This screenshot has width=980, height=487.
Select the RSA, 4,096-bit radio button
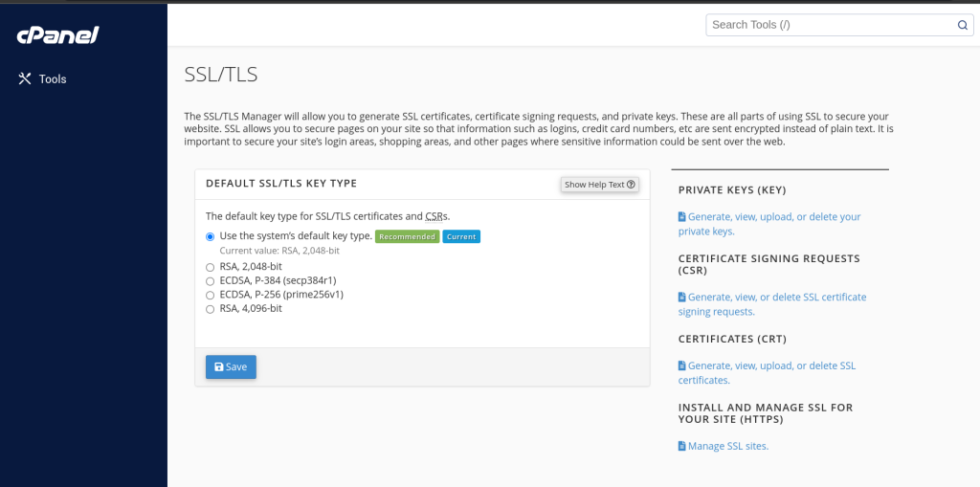click(210, 309)
